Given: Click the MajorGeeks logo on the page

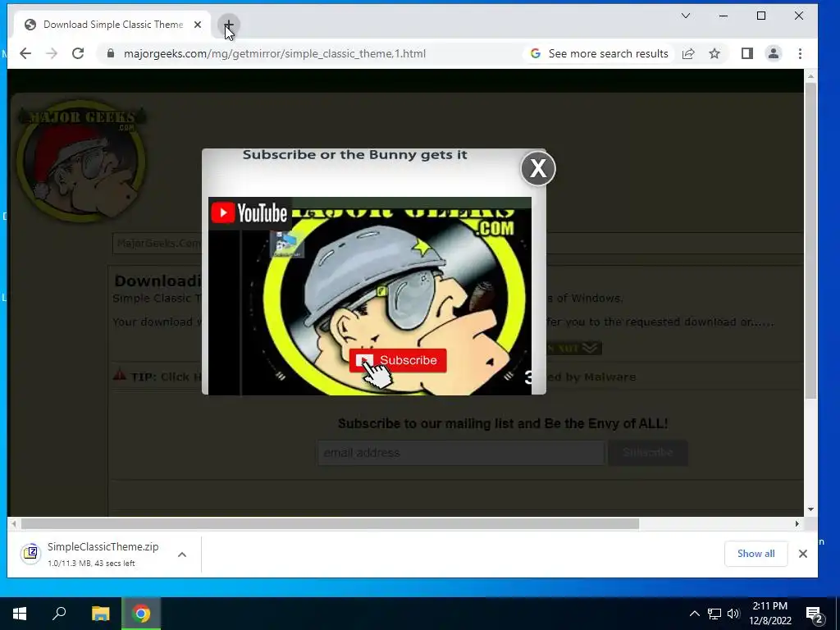Looking at the screenshot, I should pos(81,160).
